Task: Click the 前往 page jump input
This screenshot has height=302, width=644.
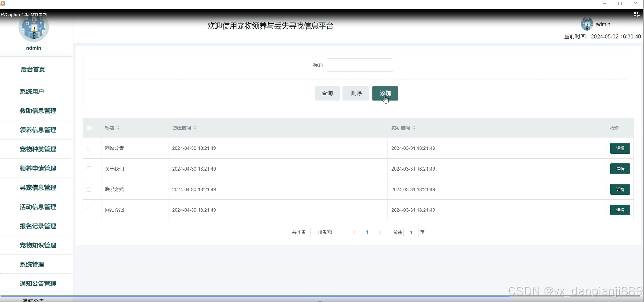Action: click(x=411, y=232)
